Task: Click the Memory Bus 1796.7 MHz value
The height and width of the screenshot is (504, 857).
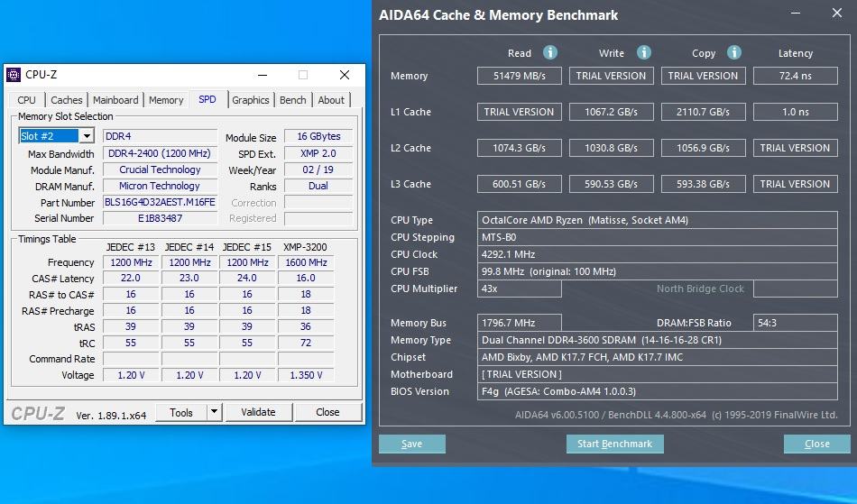Action: (520, 323)
